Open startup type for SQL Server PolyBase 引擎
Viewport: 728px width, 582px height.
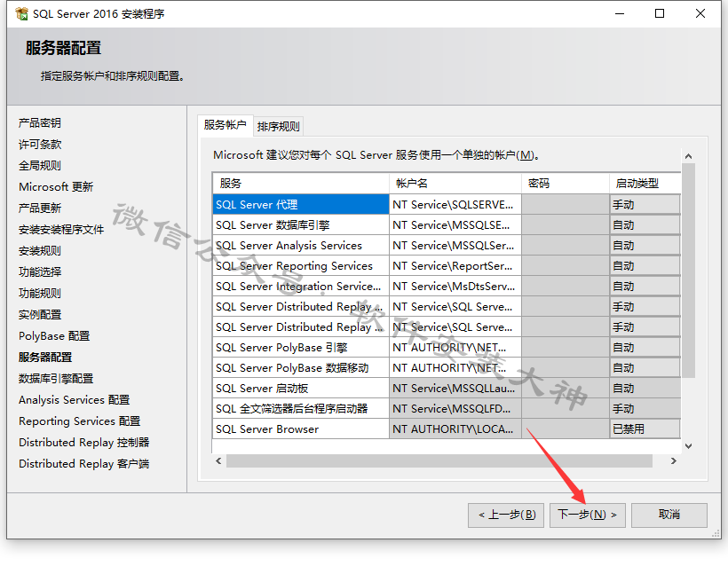tap(645, 348)
